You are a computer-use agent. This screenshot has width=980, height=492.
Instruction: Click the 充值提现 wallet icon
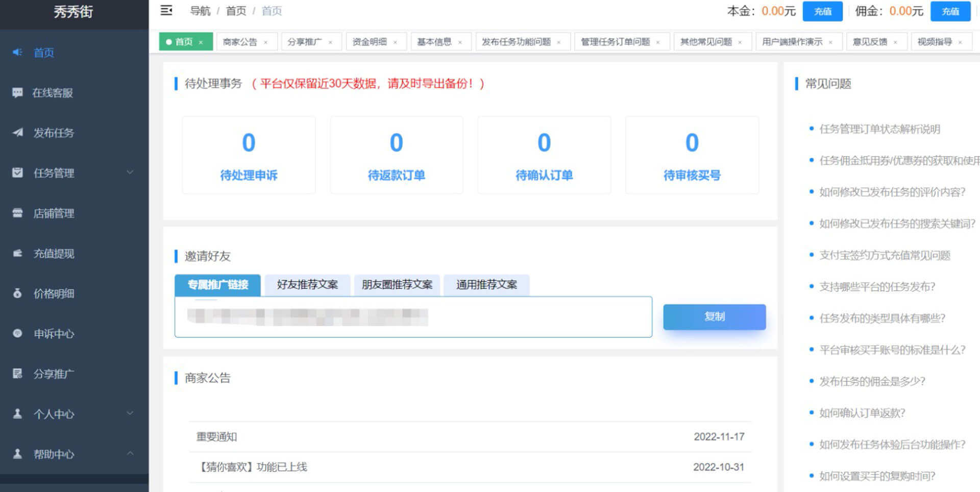pyautogui.click(x=17, y=253)
